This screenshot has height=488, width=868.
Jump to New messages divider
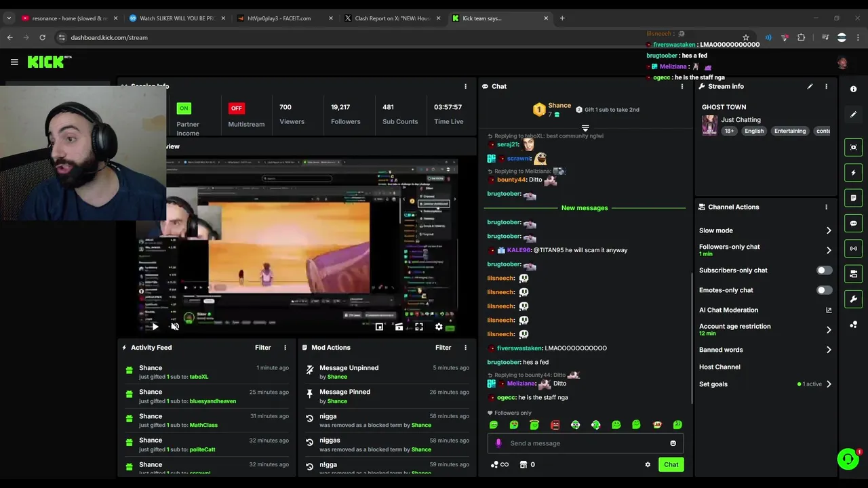(585, 208)
